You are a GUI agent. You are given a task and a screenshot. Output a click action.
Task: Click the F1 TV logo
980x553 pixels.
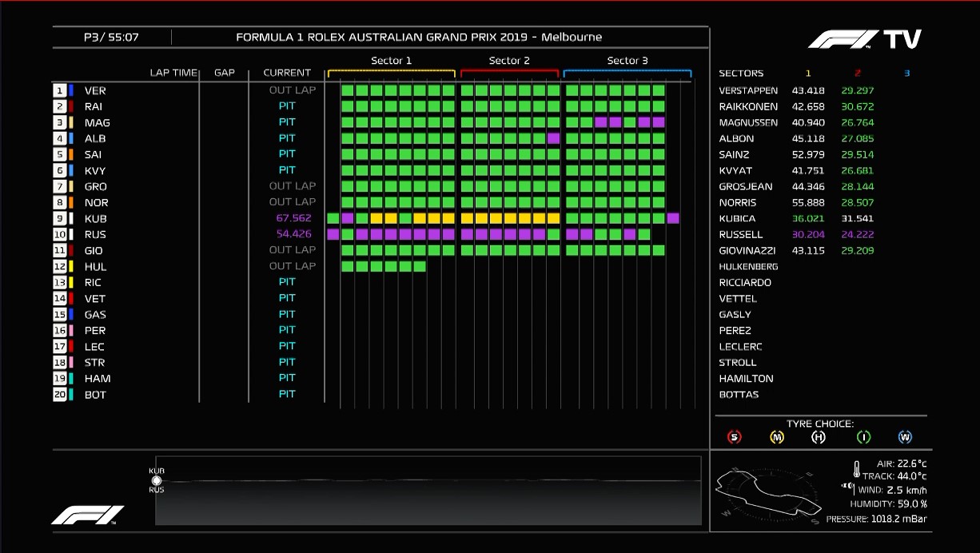pos(865,39)
